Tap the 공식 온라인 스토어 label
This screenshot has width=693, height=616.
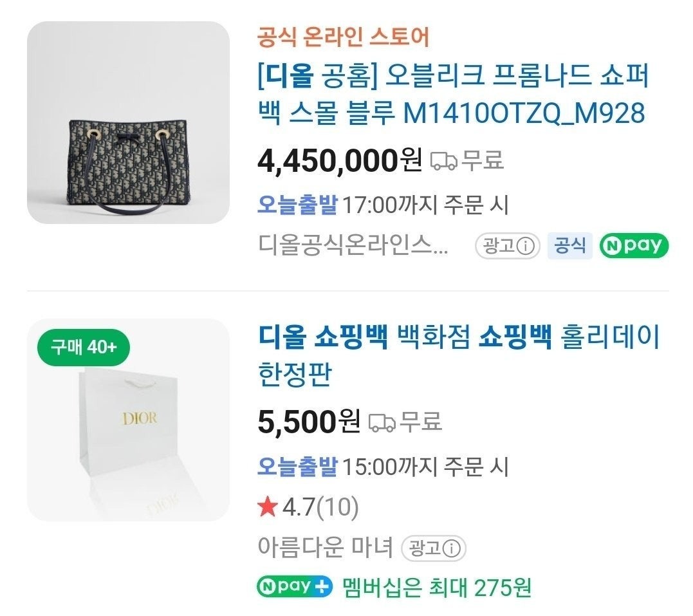point(343,37)
